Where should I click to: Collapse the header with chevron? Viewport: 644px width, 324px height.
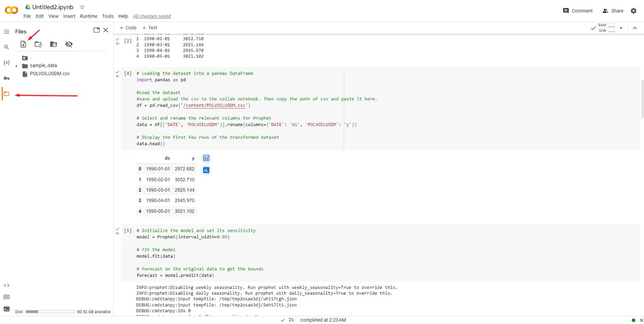point(635,28)
